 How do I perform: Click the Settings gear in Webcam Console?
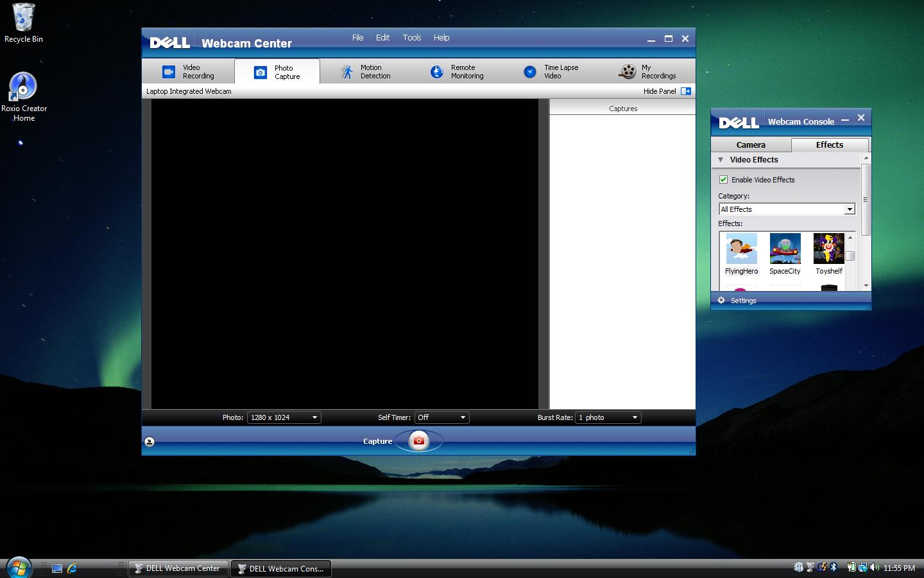pos(721,300)
